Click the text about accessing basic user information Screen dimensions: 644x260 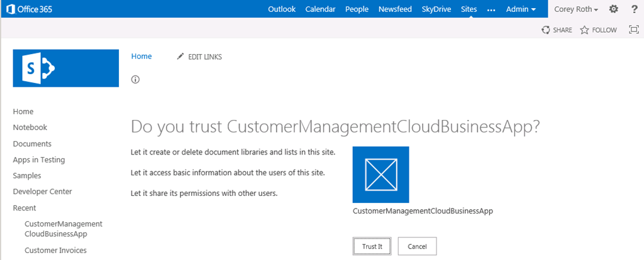(x=228, y=173)
